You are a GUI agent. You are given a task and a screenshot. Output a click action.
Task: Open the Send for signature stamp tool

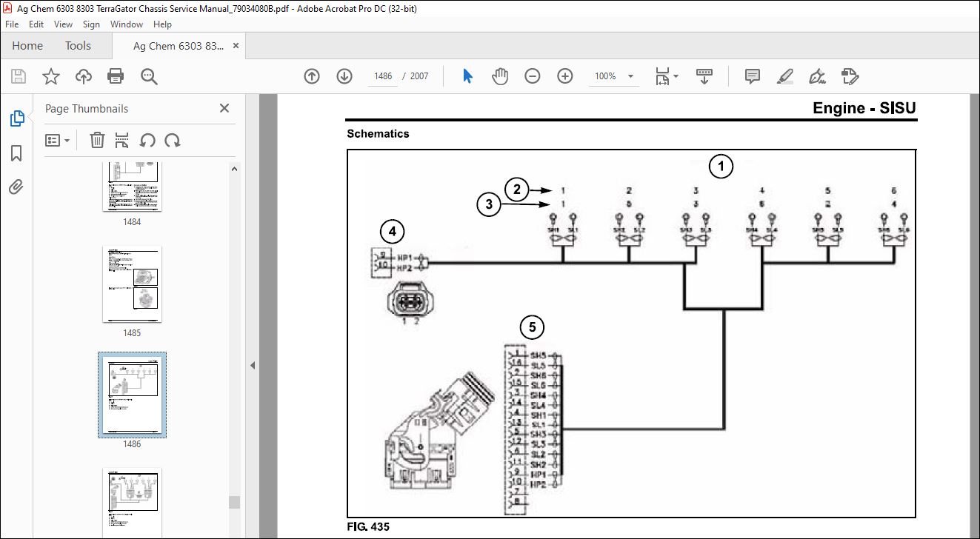tap(850, 76)
